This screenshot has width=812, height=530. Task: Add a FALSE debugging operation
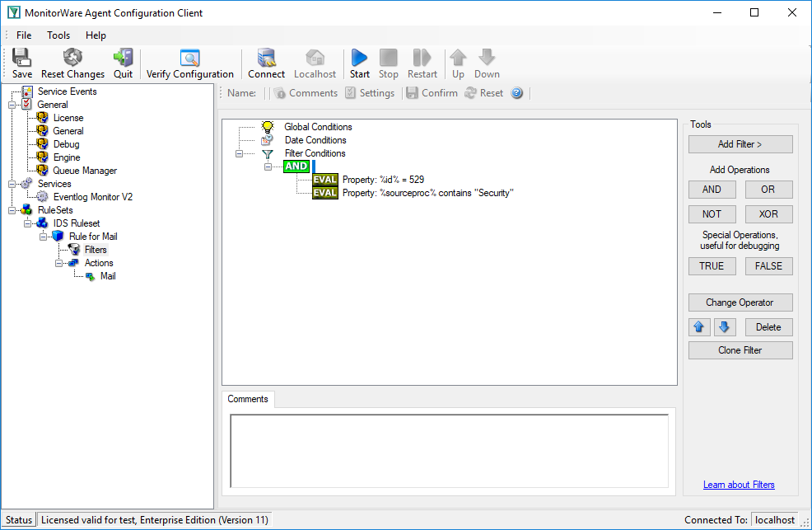(x=768, y=265)
